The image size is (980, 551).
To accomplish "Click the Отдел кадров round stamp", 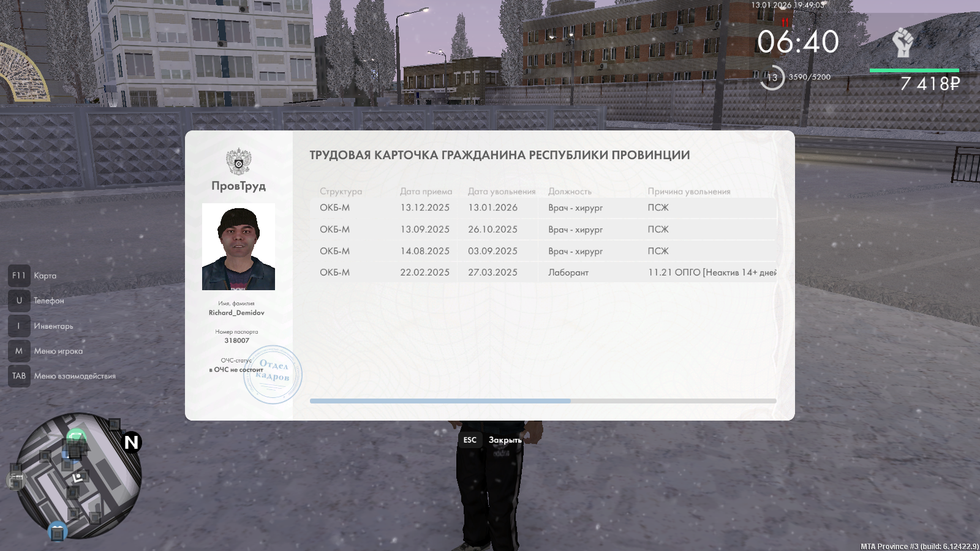I will click(273, 374).
